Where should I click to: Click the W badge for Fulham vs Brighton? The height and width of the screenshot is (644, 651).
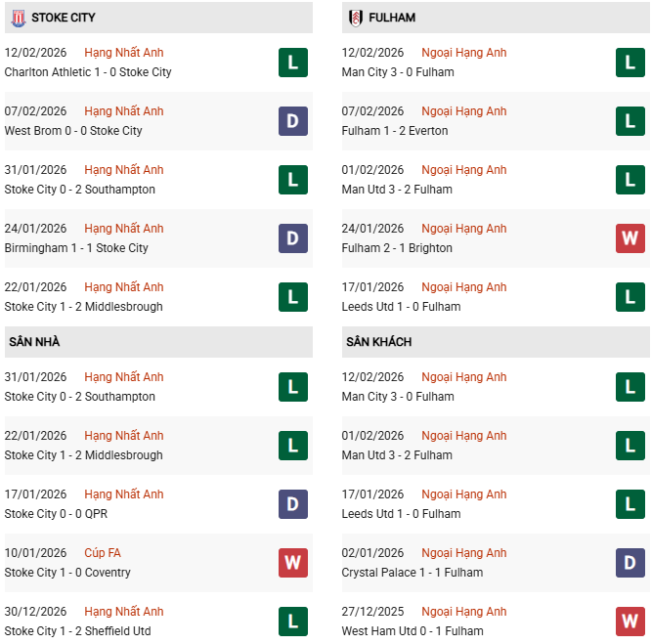[x=630, y=238]
